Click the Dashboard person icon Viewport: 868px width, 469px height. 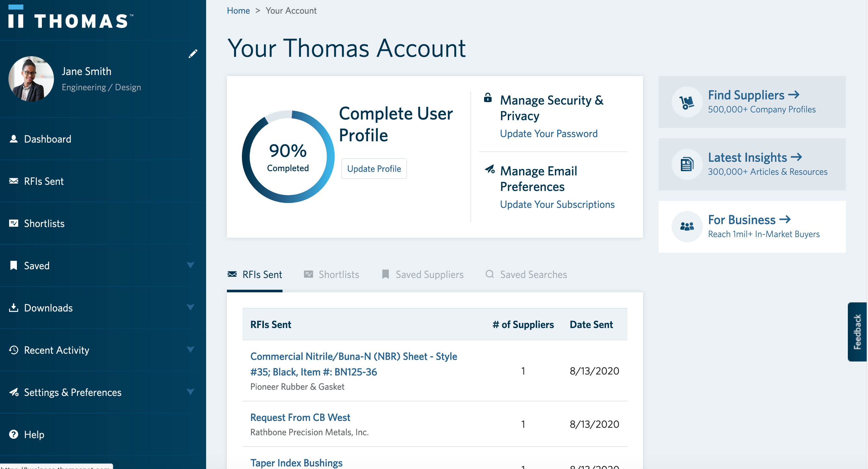[x=13, y=139]
